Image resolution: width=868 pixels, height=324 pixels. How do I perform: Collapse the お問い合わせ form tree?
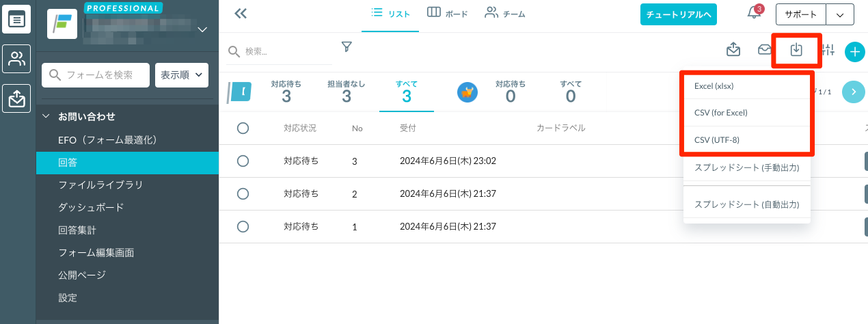pyautogui.click(x=46, y=117)
